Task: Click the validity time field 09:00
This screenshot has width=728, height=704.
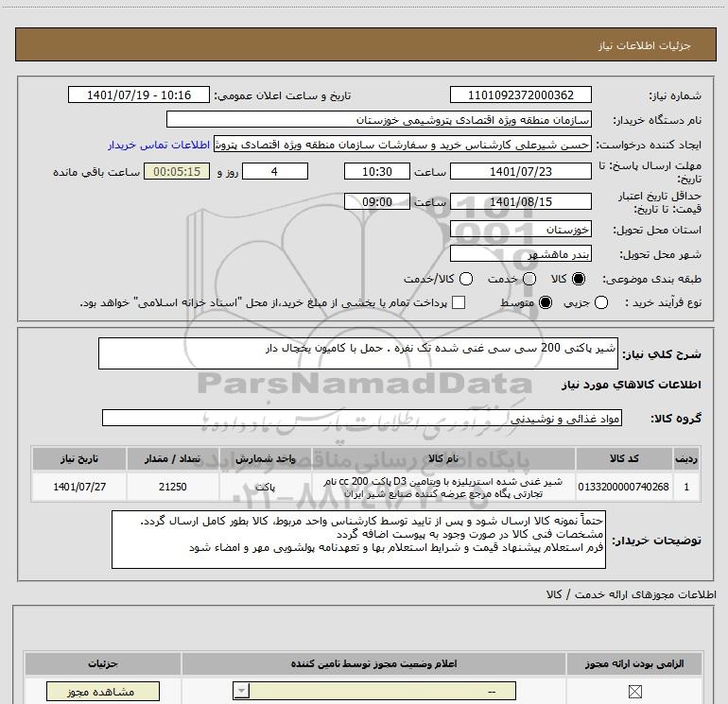Action: click(377, 202)
